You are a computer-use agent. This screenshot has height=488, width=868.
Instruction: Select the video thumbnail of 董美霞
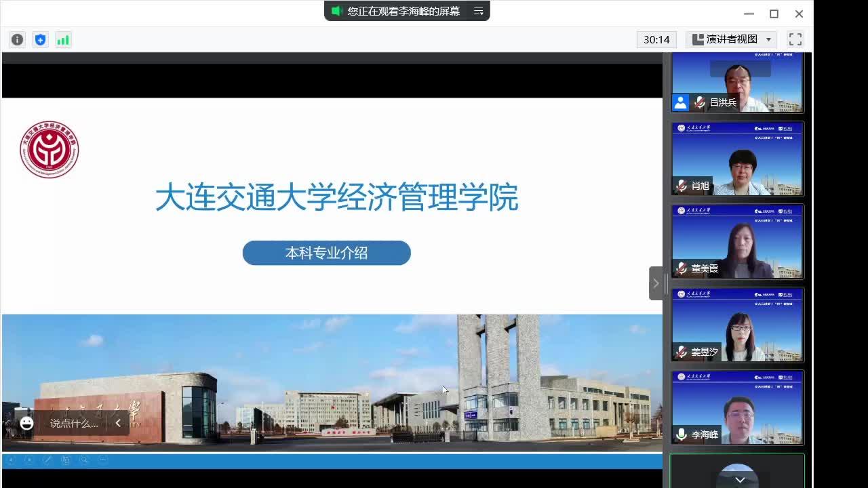tap(737, 241)
